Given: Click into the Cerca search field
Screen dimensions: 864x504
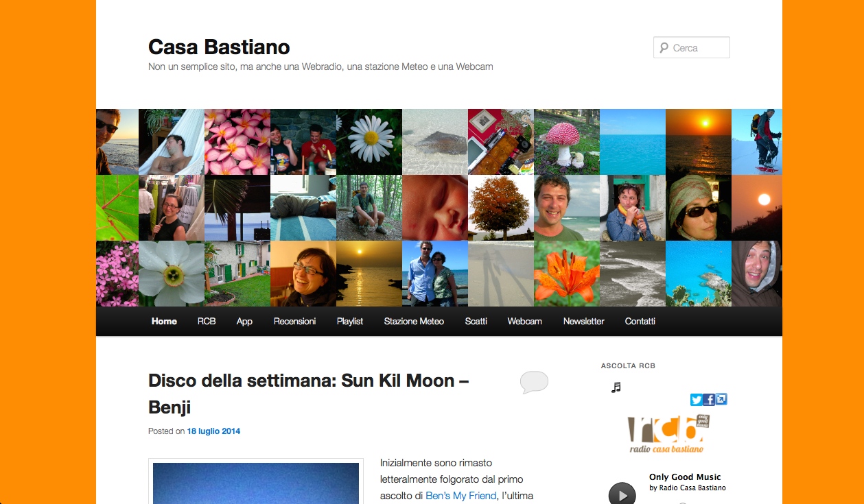Looking at the screenshot, I should (x=692, y=48).
